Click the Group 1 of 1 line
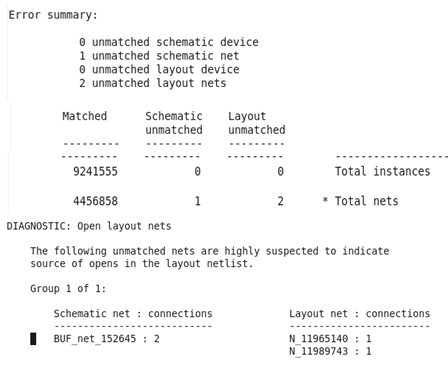The image size is (448, 372). pos(68,289)
